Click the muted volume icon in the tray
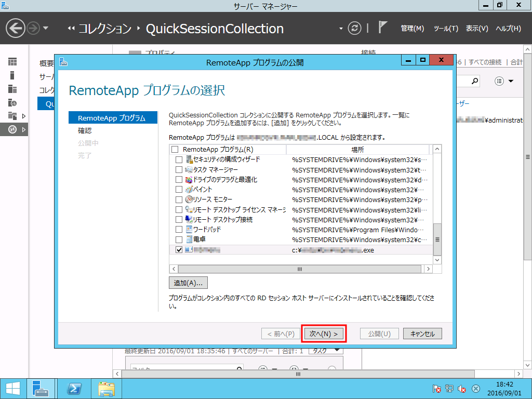This screenshot has height=399, width=532. (462, 389)
